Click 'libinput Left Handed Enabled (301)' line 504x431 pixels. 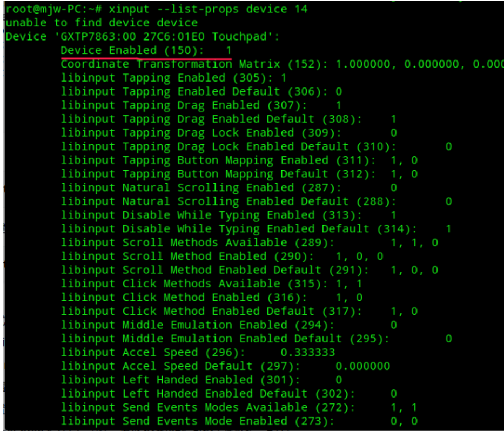pyautogui.click(x=180, y=380)
